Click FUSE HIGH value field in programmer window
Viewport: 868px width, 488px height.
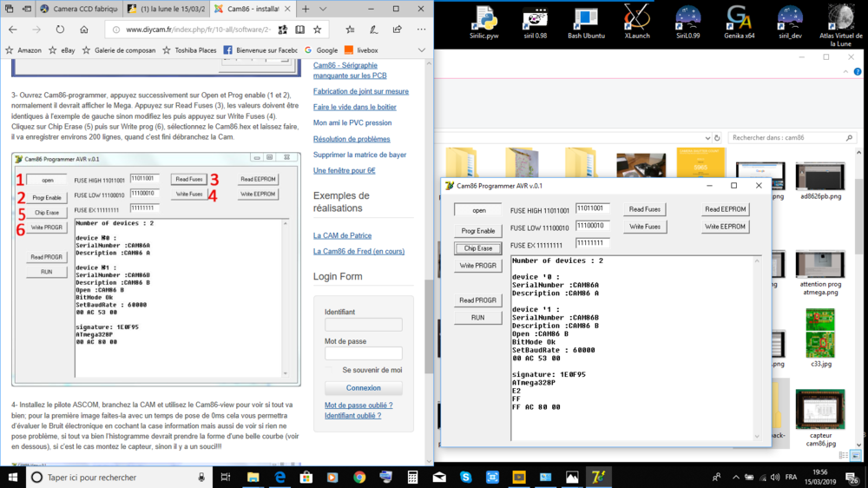(x=592, y=208)
